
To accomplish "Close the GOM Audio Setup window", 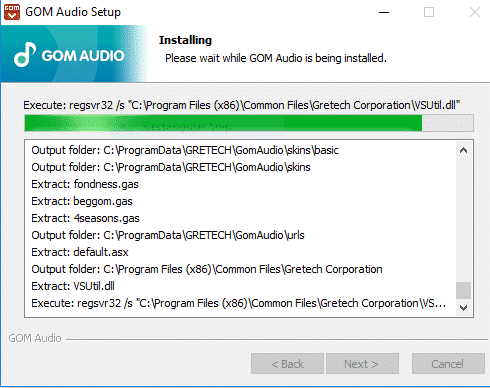I will [x=475, y=12].
